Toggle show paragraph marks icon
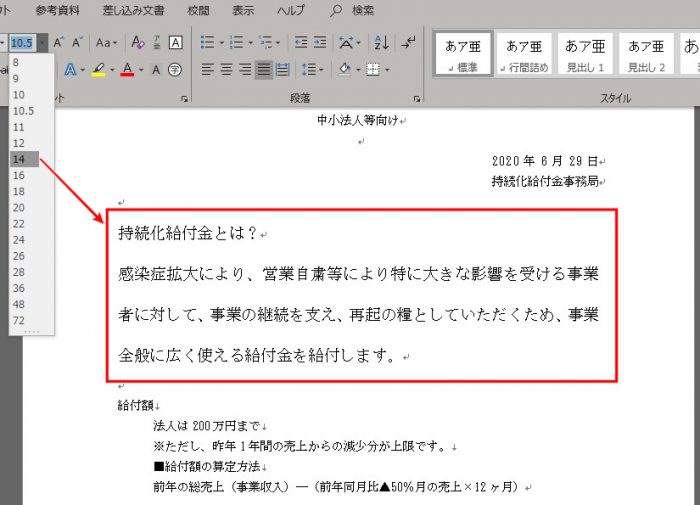Viewport: 700px width, 505px height. (x=408, y=43)
